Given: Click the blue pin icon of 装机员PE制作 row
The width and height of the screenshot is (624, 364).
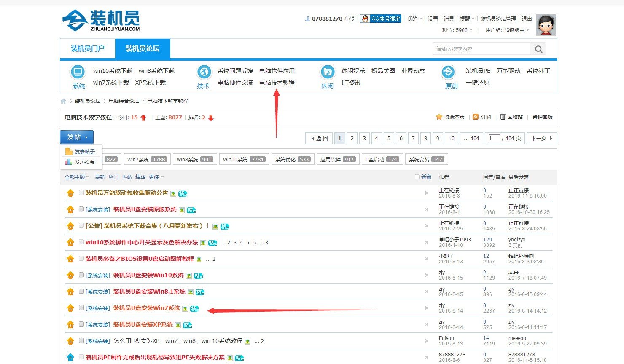Looking at the screenshot, I should click(x=70, y=358).
